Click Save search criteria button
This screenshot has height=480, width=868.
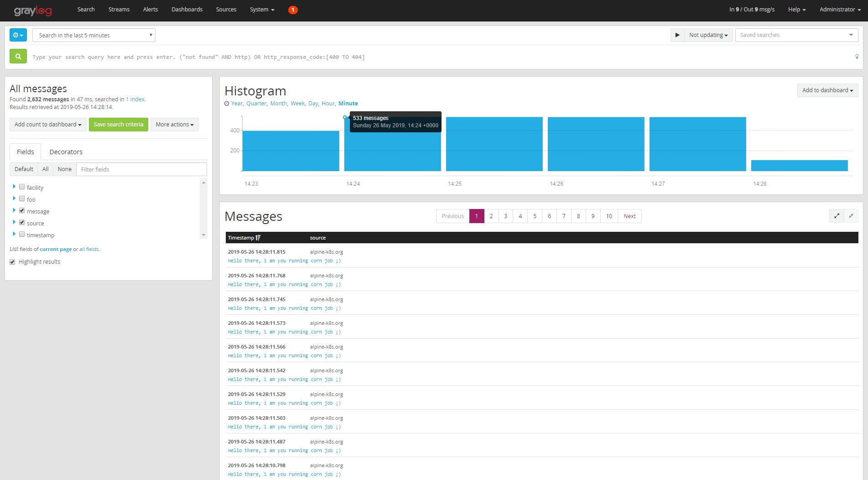tap(119, 125)
